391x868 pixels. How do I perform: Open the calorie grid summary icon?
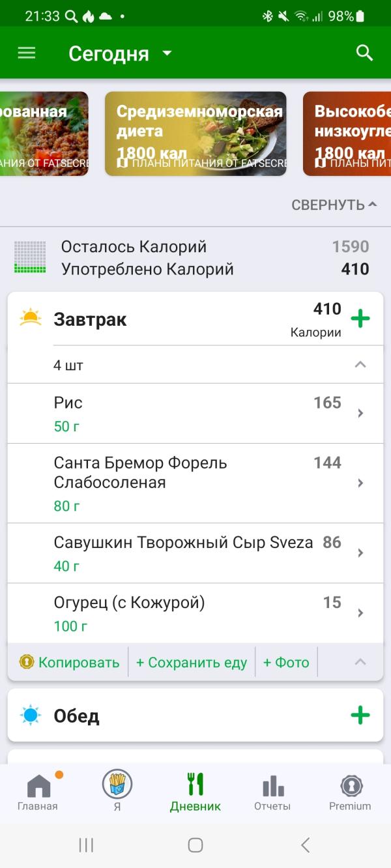click(x=30, y=257)
